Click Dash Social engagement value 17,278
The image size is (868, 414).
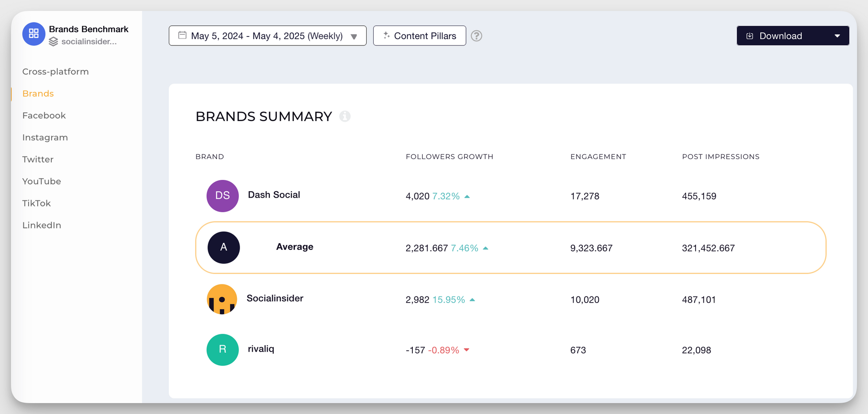click(x=585, y=196)
